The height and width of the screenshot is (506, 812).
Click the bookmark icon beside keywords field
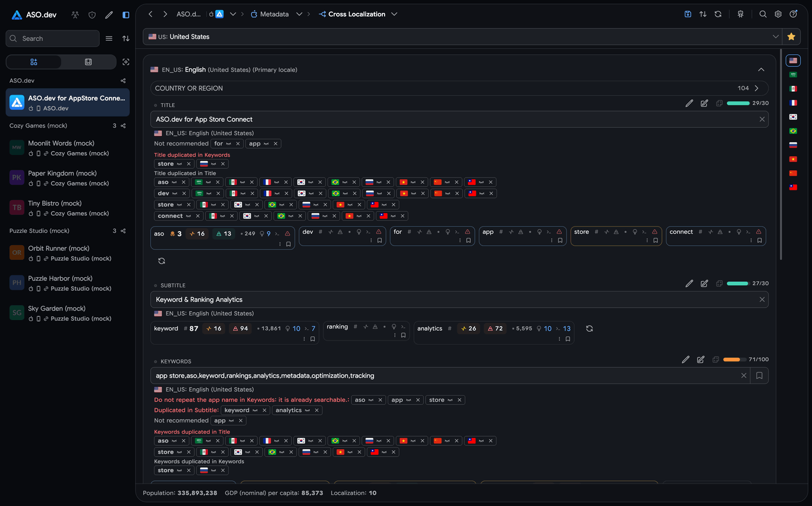tap(760, 376)
